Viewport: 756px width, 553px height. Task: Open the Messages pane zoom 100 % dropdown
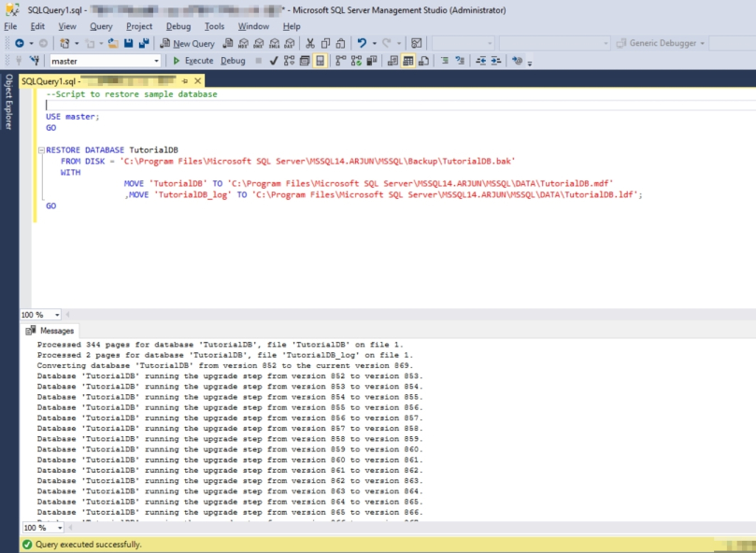tap(60, 528)
